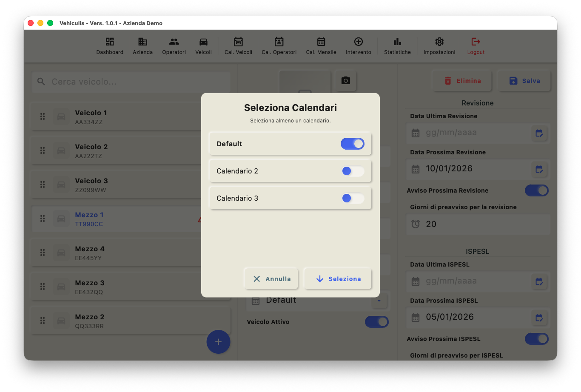Open date picker for Data Prossima ISPESL

pos(539,318)
